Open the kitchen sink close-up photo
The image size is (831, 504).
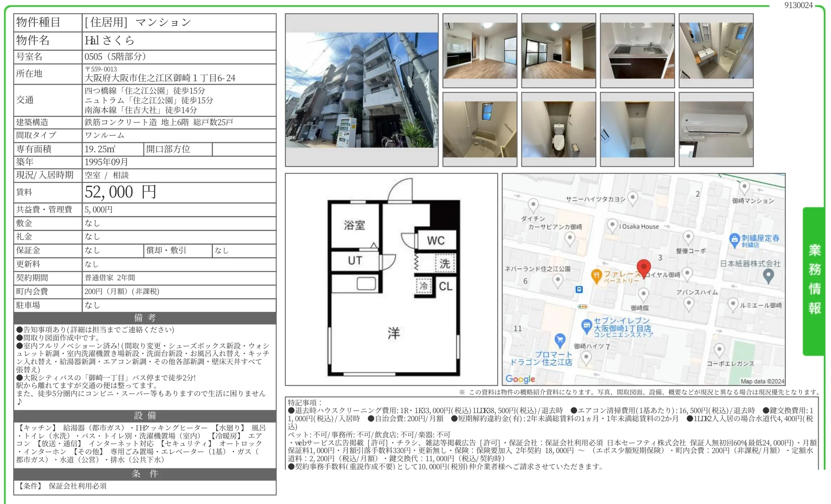coord(637,50)
